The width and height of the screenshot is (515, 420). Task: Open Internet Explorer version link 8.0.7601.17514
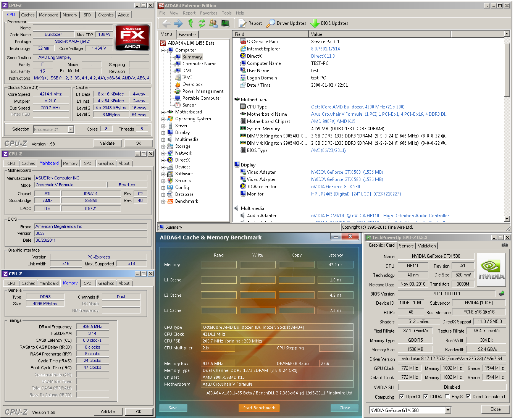click(325, 49)
